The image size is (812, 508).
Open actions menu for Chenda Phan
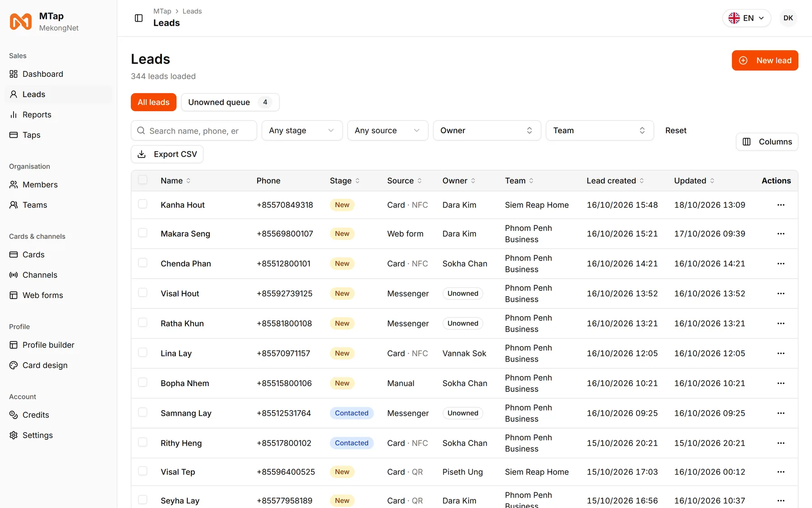(x=781, y=264)
